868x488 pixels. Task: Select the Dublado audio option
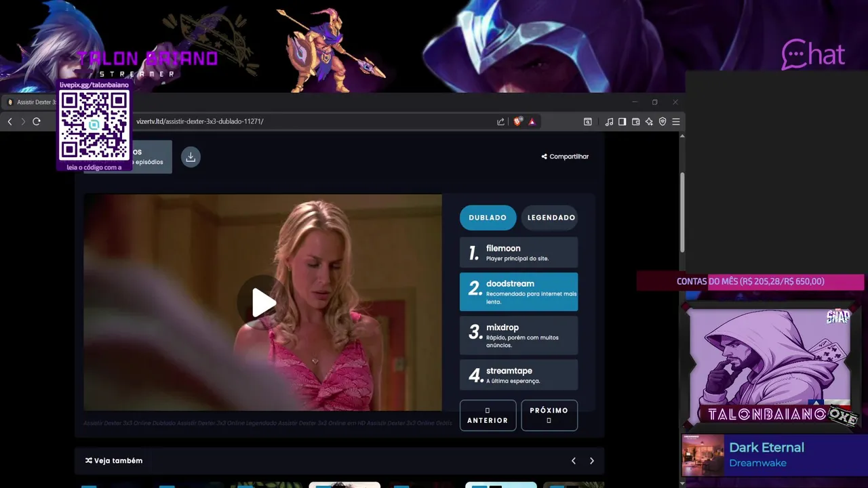click(488, 218)
